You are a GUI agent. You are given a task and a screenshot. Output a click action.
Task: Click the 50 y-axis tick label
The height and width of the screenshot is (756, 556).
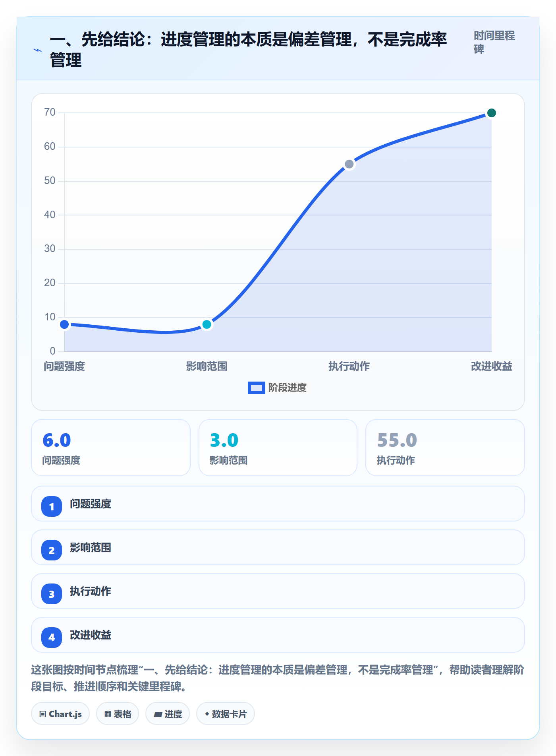click(x=50, y=181)
